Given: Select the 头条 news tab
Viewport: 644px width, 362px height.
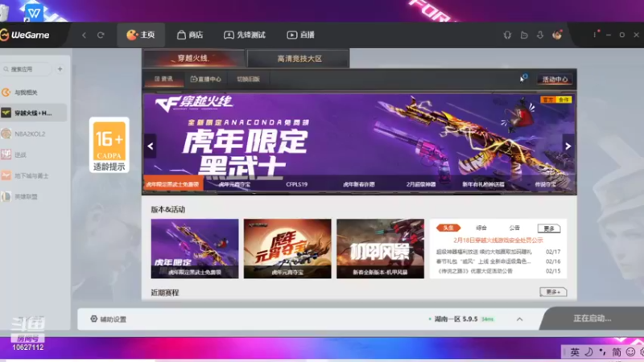Looking at the screenshot, I should point(448,228).
